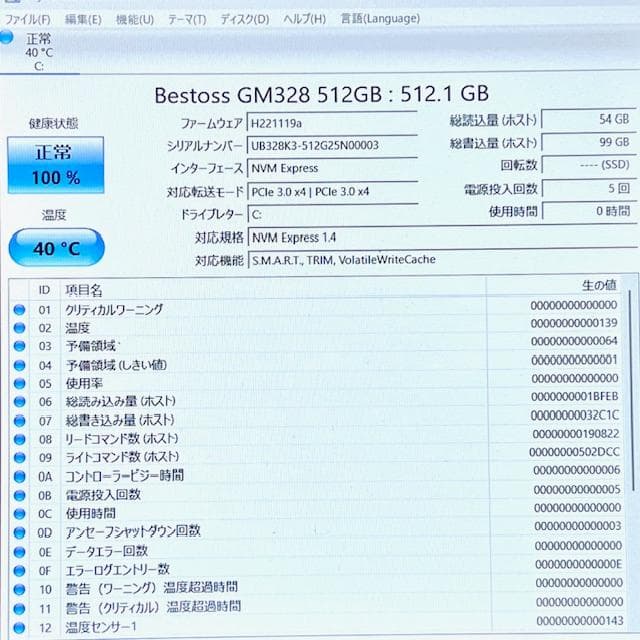640x640 pixels.
Task: Open the ファイル(F) menu
Action: 27,19
